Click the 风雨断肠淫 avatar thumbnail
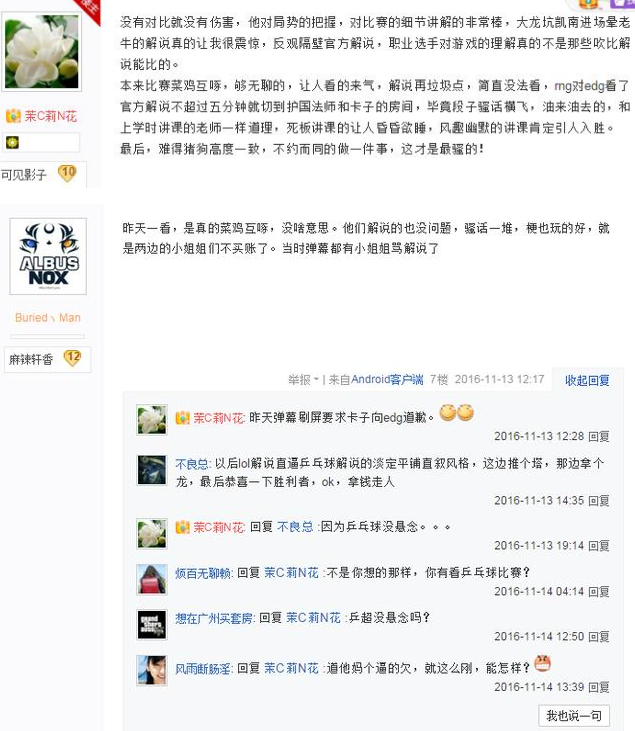This screenshot has width=635, height=731. (152, 670)
